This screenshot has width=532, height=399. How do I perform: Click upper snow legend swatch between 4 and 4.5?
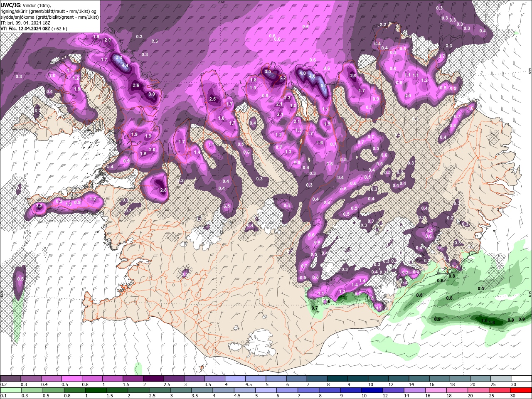(235, 378)
